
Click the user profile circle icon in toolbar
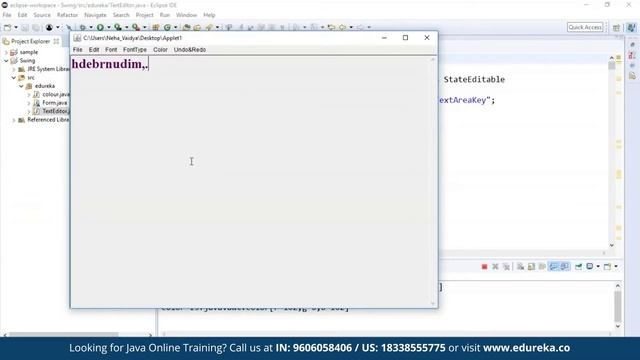[x=49, y=27]
